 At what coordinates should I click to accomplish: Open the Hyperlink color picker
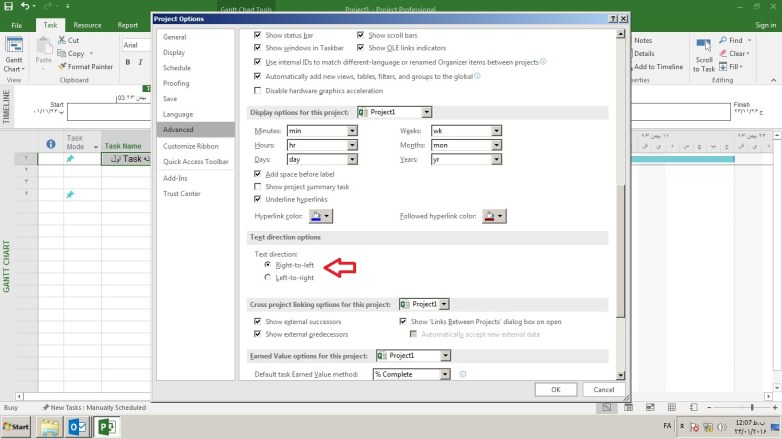pos(320,216)
